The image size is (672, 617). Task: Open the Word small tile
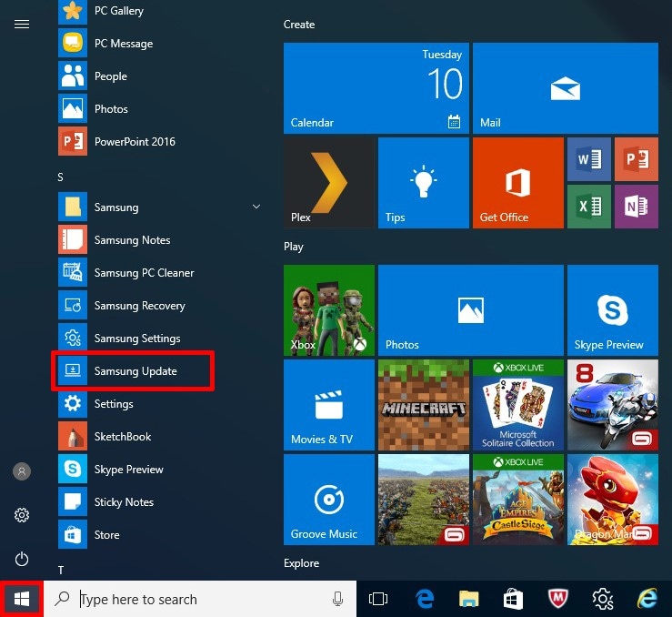[589, 159]
